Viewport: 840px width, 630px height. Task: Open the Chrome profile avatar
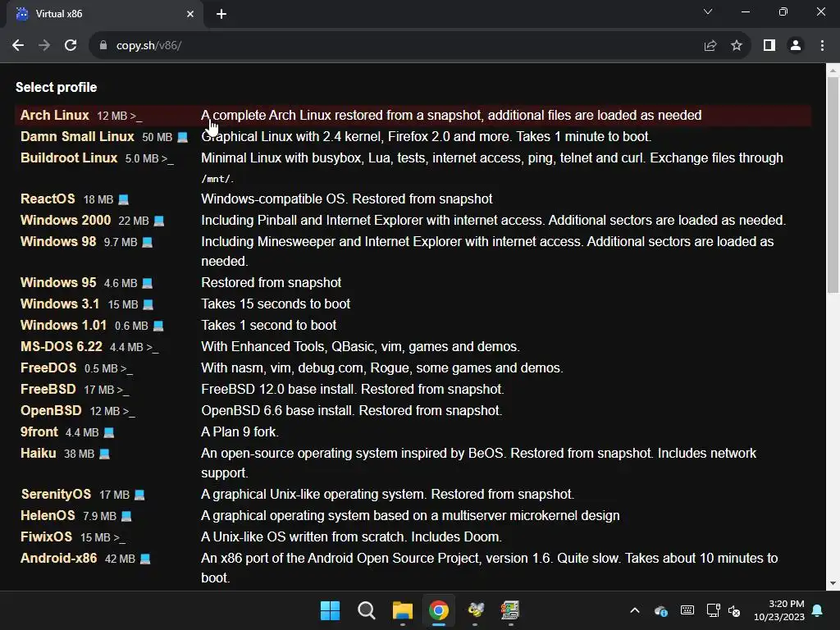pos(796,46)
